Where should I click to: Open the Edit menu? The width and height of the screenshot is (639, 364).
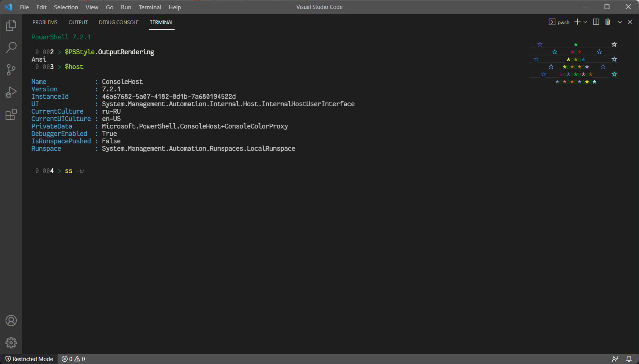point(42,7)
